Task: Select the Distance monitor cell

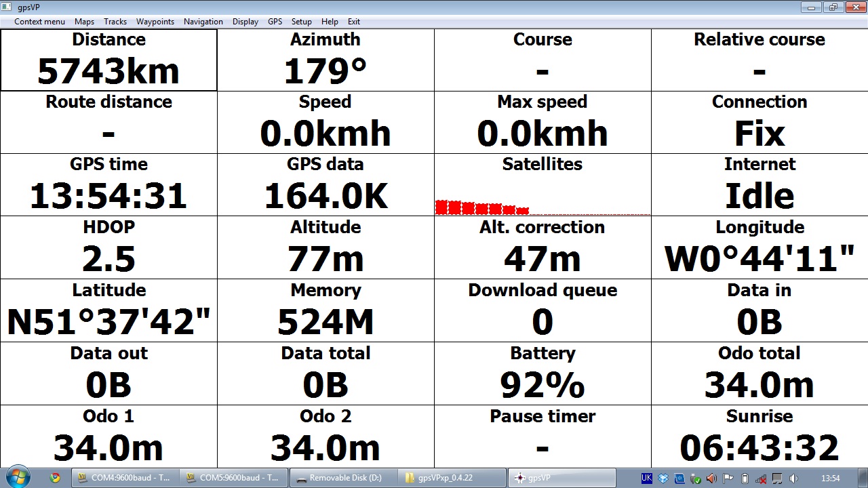Action: [x=108, y=60]
